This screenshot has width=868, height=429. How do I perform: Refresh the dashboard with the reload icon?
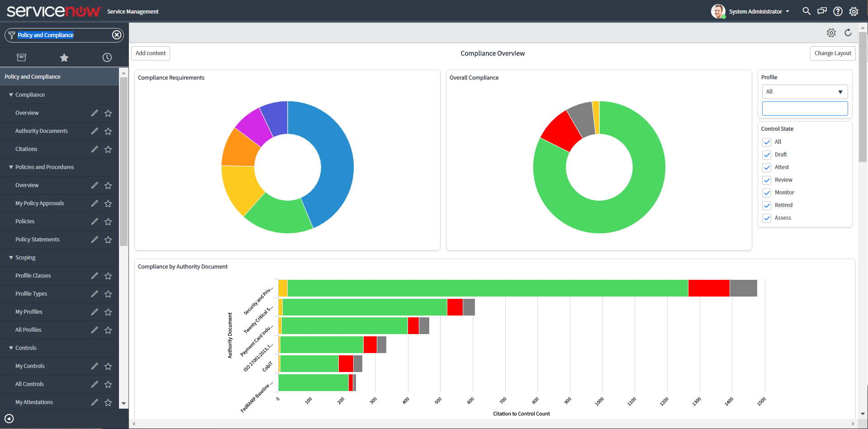[x=848, y=33]
